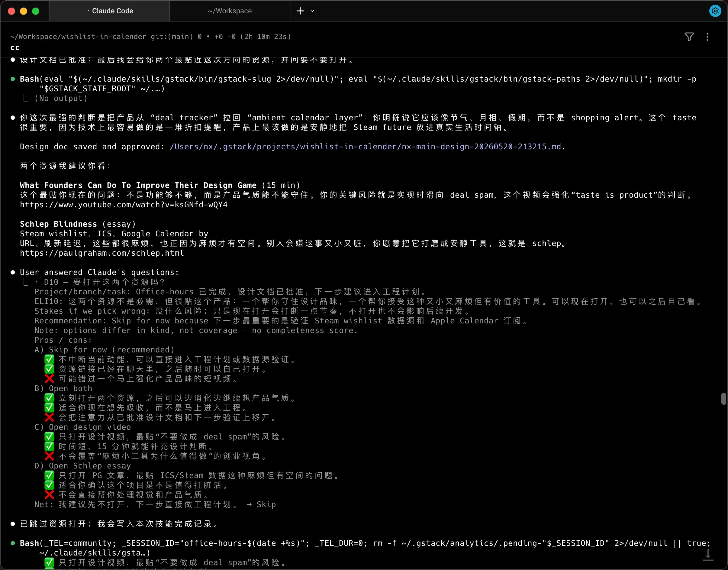The width and height of the screenshot is (728, 570).
Task: Click the vertical scrollbar thumb
Action: click(x=723, y=398)
